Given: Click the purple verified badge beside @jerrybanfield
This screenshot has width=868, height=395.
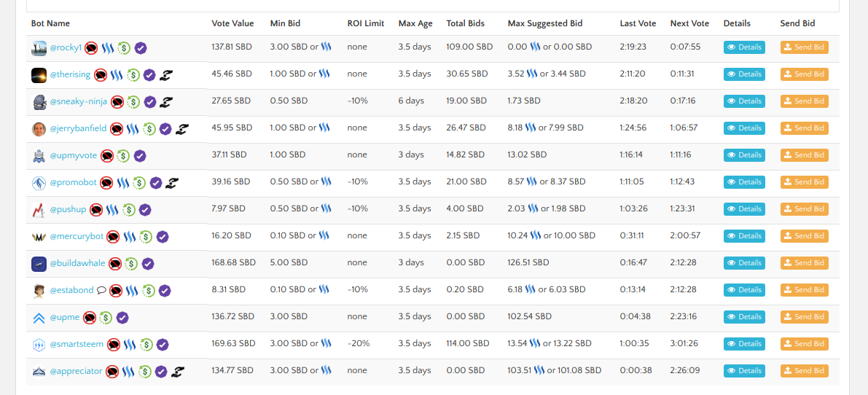Looking at the screenshot, I should (x=165, y=129).
